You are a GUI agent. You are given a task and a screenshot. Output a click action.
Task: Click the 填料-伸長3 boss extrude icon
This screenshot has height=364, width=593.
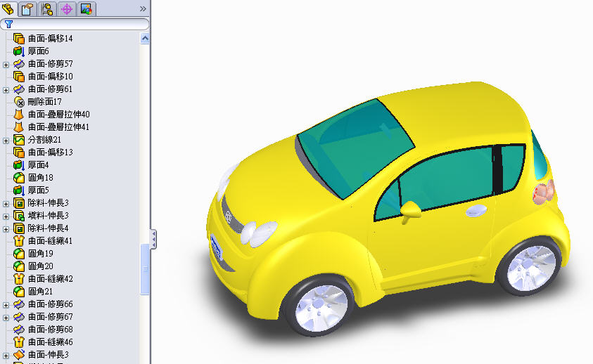(19, 216)
